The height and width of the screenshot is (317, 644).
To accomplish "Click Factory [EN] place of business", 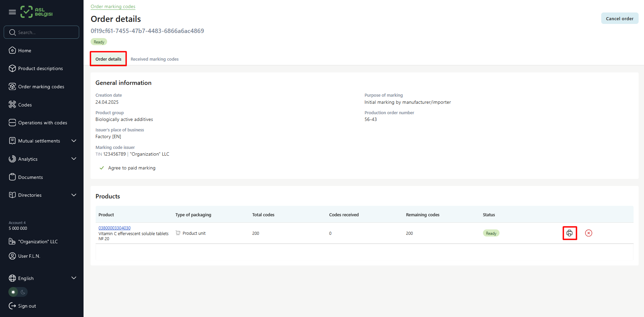I will pos(108,136).
